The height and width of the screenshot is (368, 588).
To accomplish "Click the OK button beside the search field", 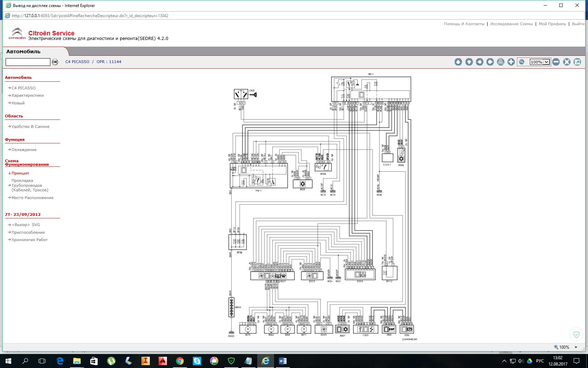I will click(55, 62).
